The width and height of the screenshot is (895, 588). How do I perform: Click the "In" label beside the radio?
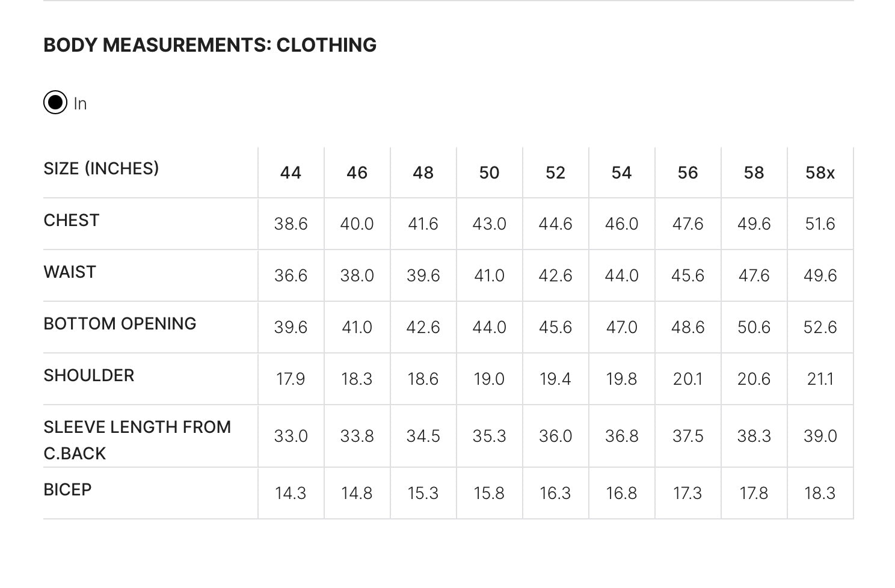(80, 104)
